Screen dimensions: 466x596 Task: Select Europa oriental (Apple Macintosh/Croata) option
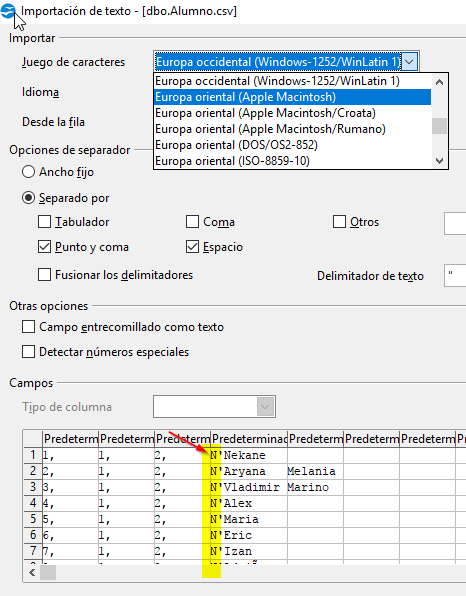point(265,113)
